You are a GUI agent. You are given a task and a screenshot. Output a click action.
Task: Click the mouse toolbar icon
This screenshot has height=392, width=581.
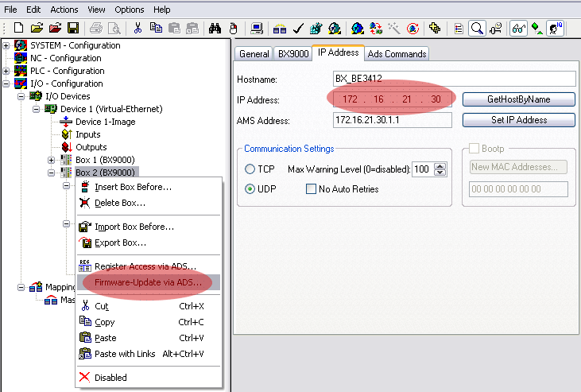[233, 28]
